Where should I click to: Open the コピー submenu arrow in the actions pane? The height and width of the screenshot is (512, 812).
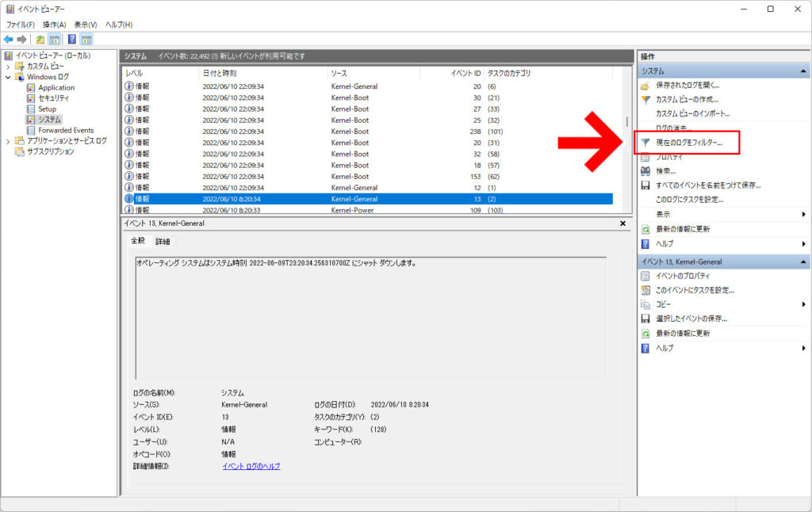pyautogui.click(x=804, y=304)
